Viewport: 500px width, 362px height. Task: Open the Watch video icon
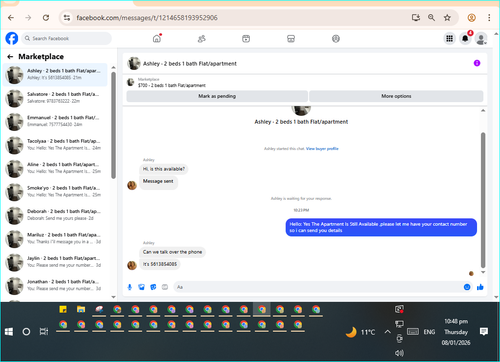click(x=246, y=39)
